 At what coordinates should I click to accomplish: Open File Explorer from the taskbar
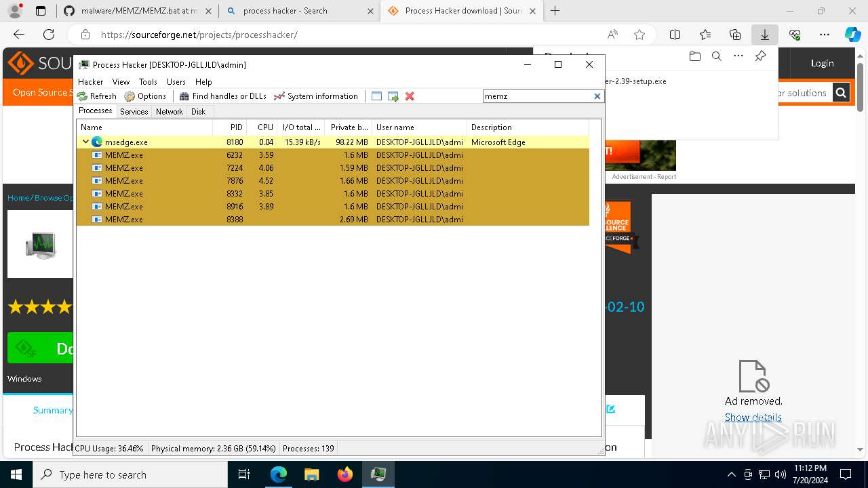pos(312,474)
